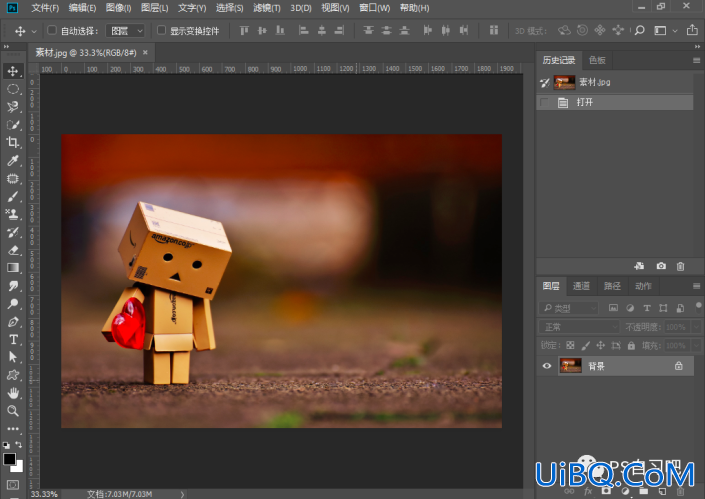Open the 文件(F) menu
Viewport: 705px width, 499px height.
click(45, 8)
